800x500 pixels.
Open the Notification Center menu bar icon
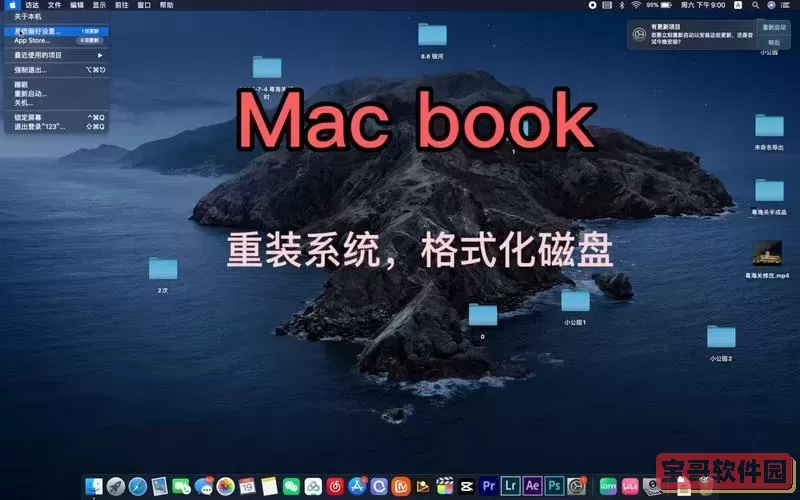click(x=785, y=5)
